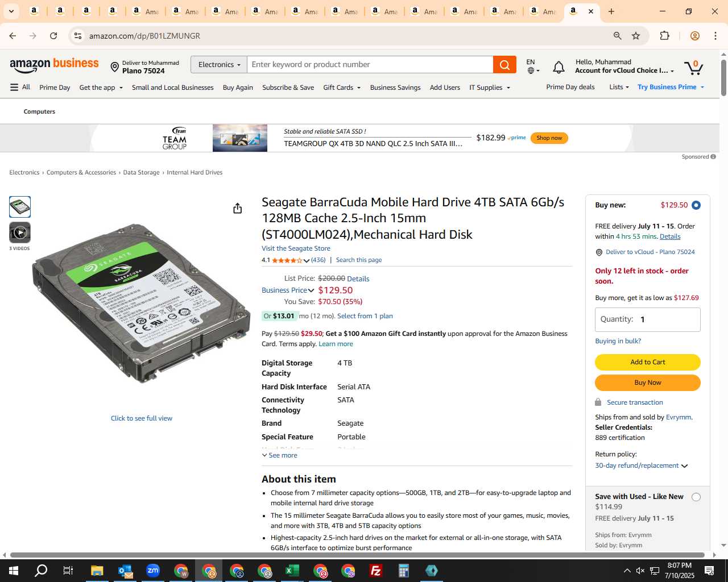Open Windows taskbar search
The image size is (728, 582).
pyautogui.click(x=41, y=571)
